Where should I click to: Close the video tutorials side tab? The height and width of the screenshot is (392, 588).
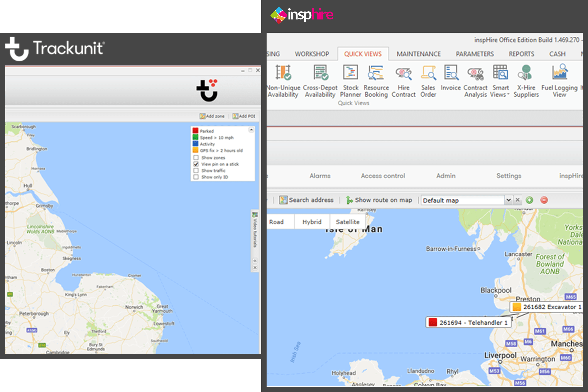[x=255, y=267]
